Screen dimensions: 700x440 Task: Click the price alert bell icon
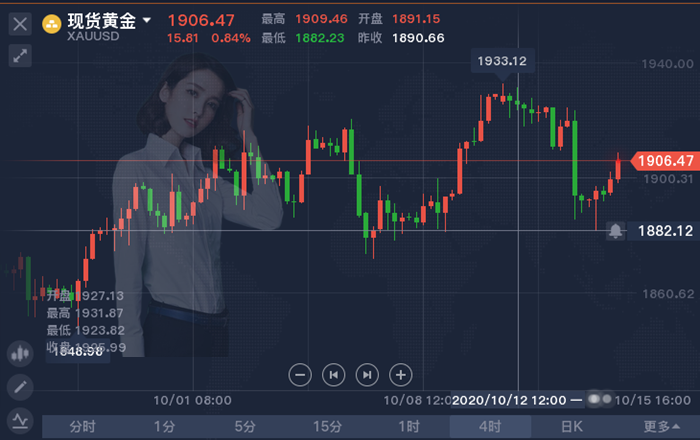(x=615, y=231)
